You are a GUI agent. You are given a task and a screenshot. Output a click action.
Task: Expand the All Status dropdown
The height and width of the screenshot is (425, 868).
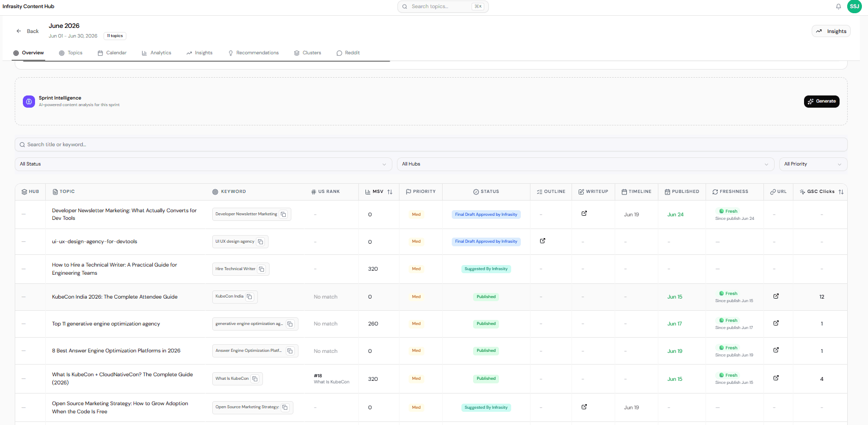[x=204, y=164]
